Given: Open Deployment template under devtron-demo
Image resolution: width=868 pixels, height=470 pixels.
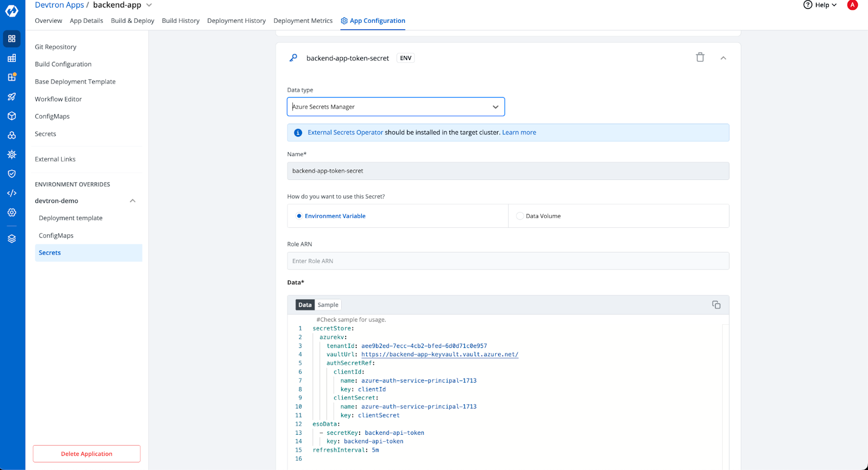Looking at the screenshot, I should pyautogui.click(x=71, y=218).
